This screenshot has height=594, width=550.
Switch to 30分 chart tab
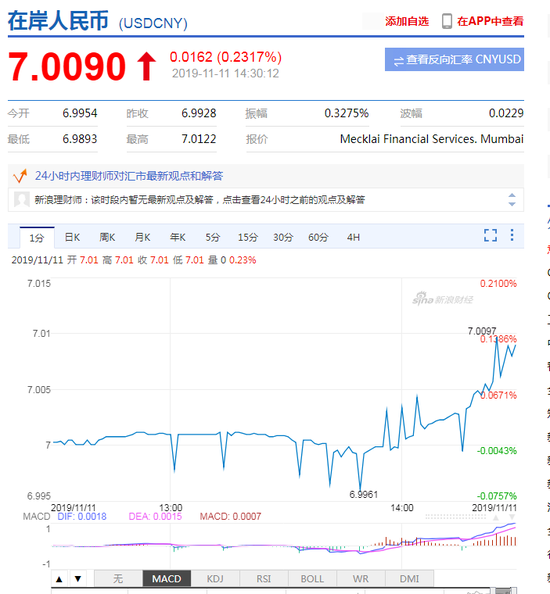coord(283,238)
